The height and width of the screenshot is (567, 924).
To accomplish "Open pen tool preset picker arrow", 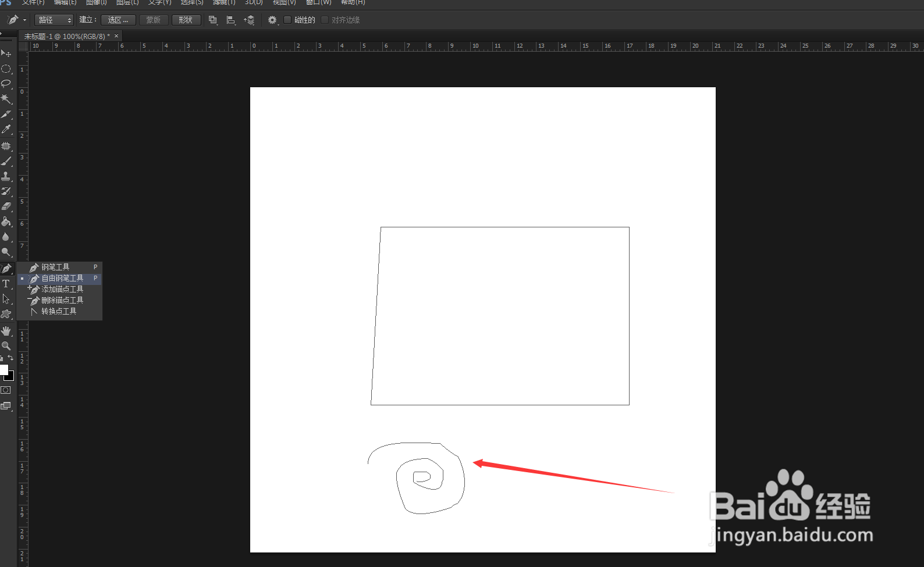I will pyautogui.click(x=24, y=20).
